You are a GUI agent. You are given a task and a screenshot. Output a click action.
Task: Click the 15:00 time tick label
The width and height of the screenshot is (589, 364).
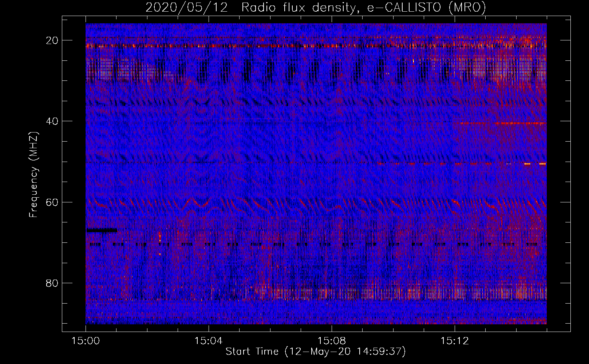coord(86,341)
